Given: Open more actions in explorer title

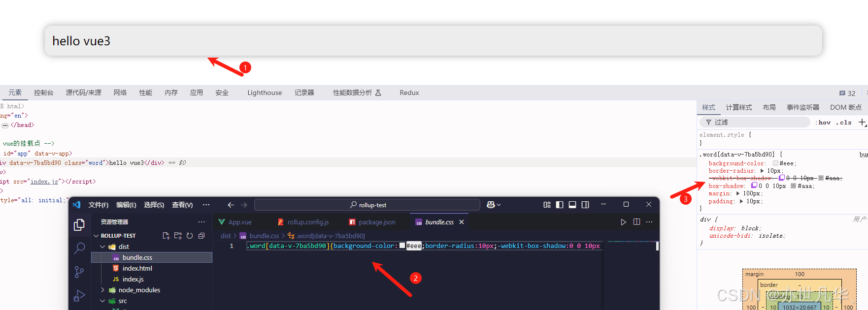Looking at the screenshot, I should (x=201, y=222).
